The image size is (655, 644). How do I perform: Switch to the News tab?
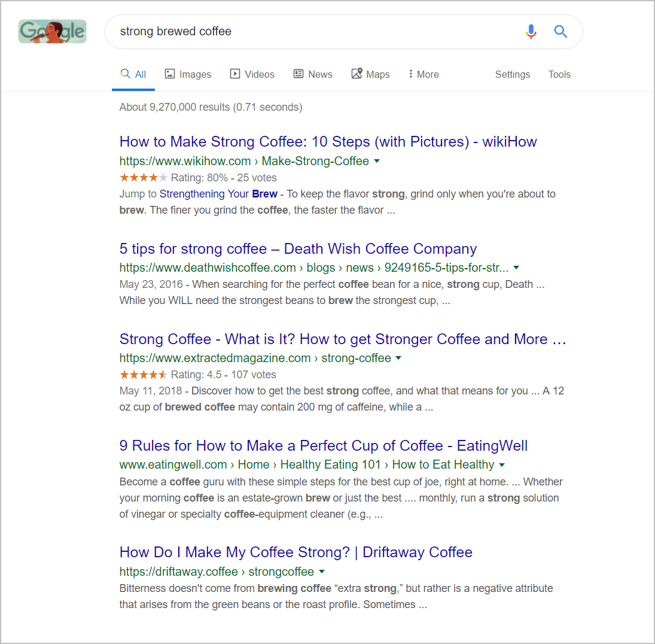(313, 74)
